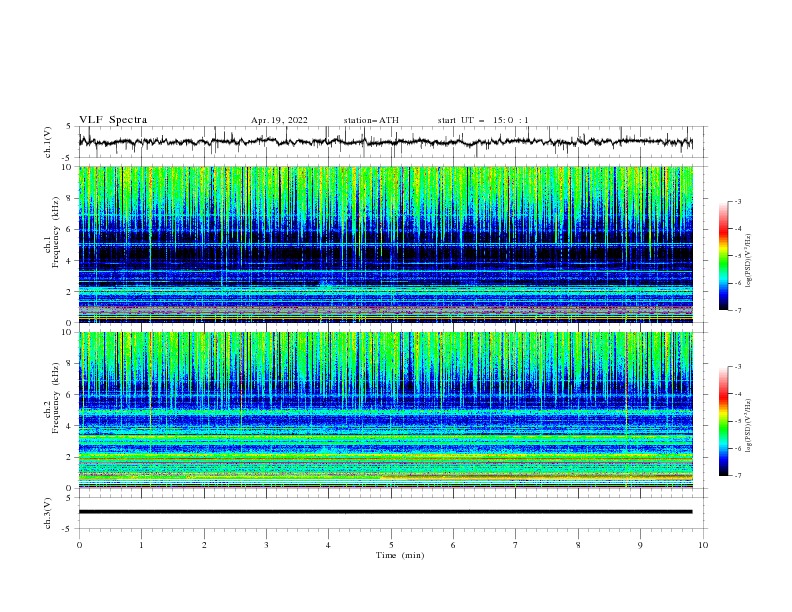792x612 pixels.
Task: Click inside the ch.2 spectrogram panel
Action: coord(385,410)
